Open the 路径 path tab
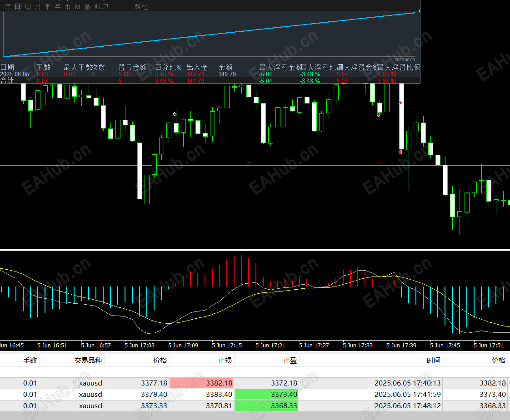 click(x=141, y=7)
